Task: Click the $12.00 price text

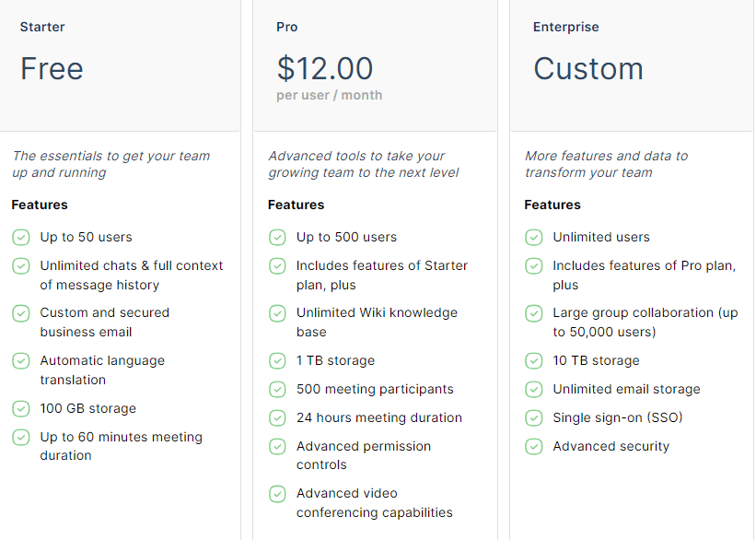Action: click(x=325, y=68)
